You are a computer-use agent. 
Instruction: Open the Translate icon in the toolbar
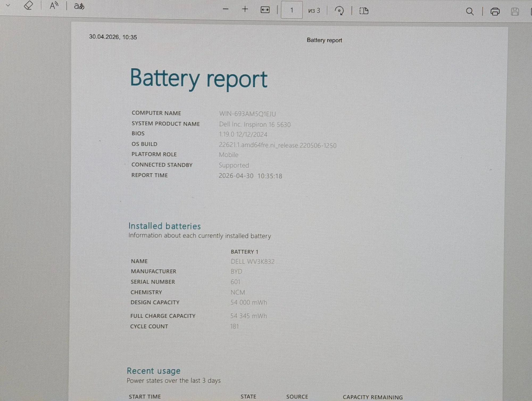79,6
